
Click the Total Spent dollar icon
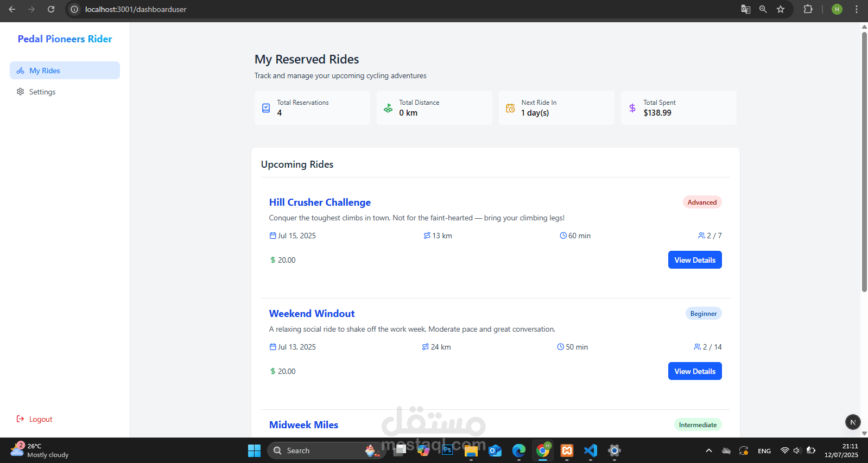[632, 108]
